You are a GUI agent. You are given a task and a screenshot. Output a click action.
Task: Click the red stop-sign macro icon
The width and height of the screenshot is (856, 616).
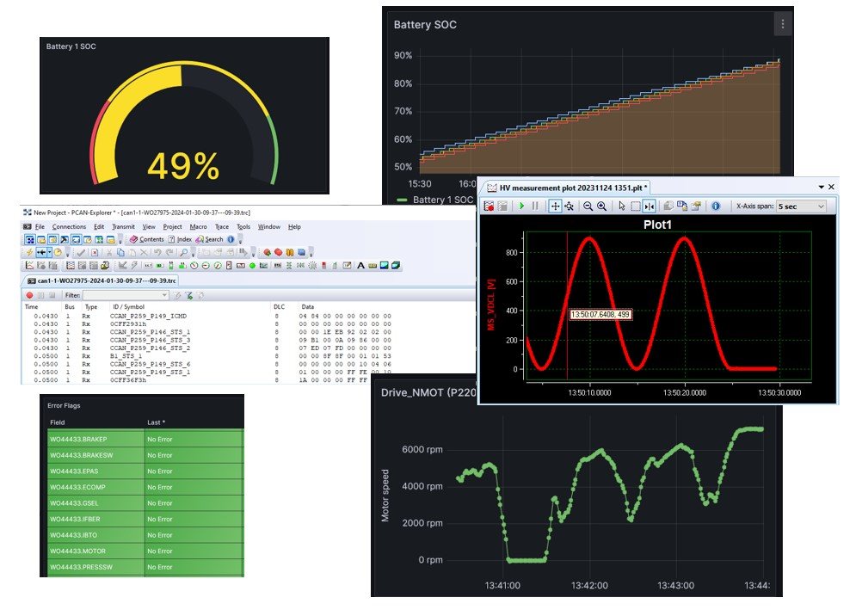(279, 252)
